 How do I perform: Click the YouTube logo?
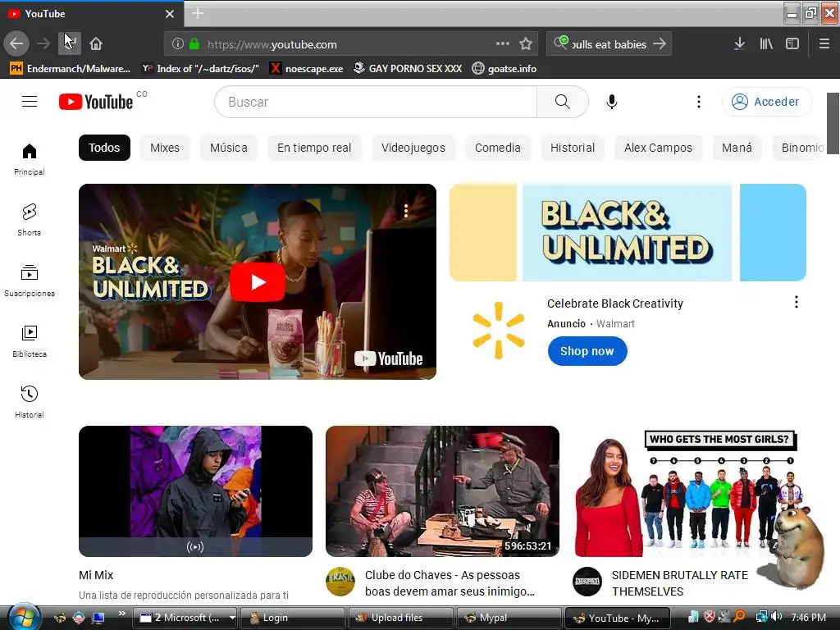point(97,102)
